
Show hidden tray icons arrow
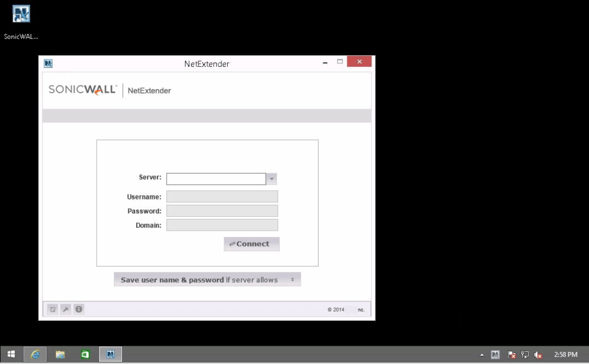(482, 355)
